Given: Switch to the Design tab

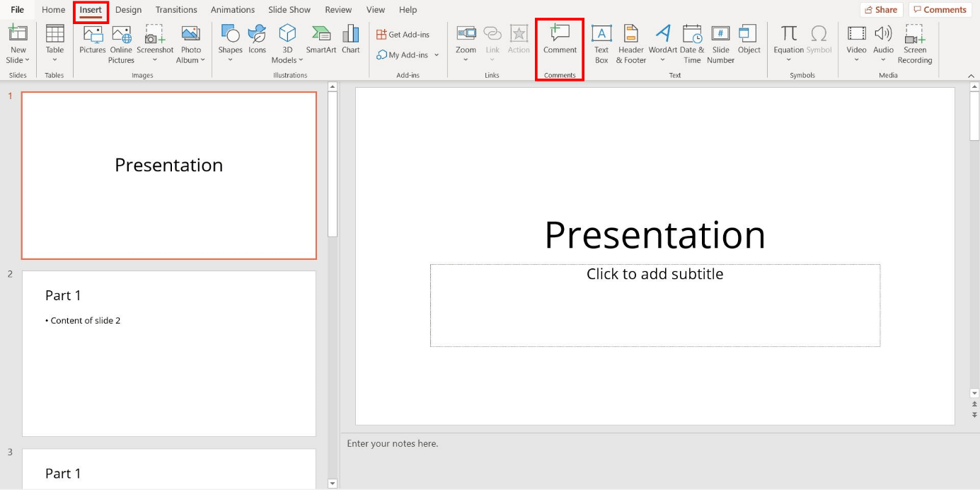Looking at the screenshot, I should coord(128,10).
